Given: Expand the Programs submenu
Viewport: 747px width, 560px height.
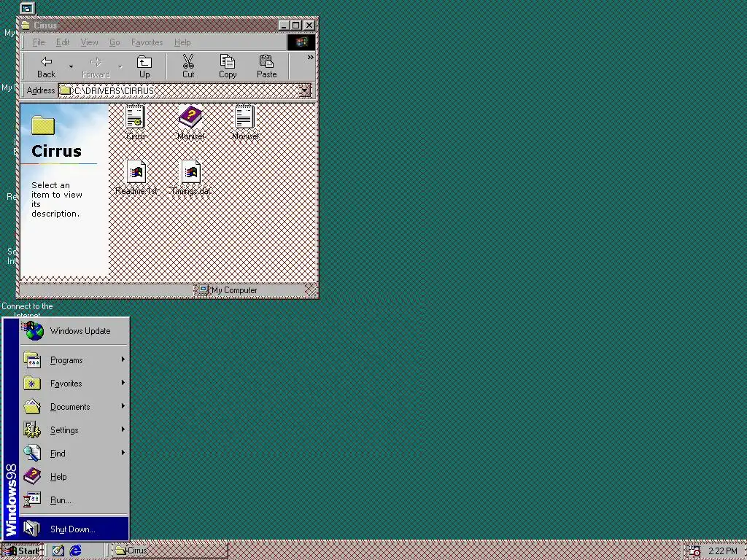Looking at the screenshot, I should pos(74,360).
